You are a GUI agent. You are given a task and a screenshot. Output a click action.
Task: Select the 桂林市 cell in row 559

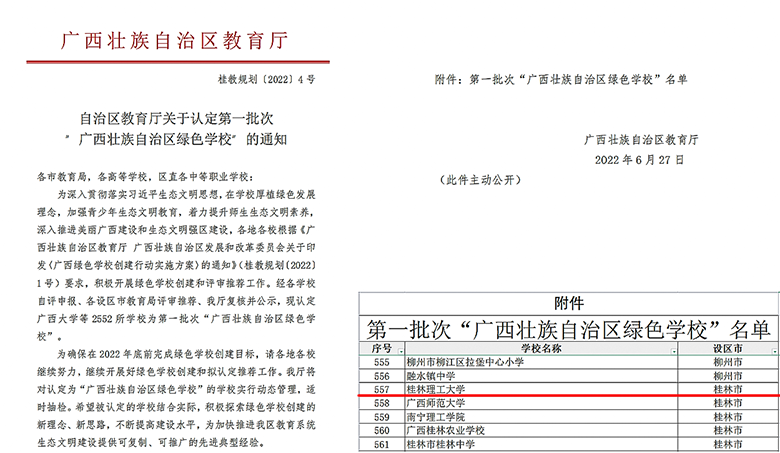click(728, 417)
